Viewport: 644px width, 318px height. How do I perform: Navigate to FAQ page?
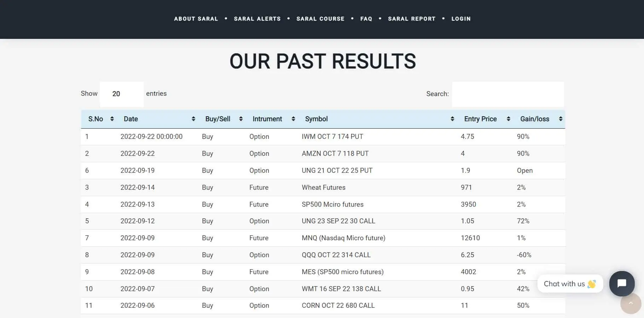click(x=366, y=19)
